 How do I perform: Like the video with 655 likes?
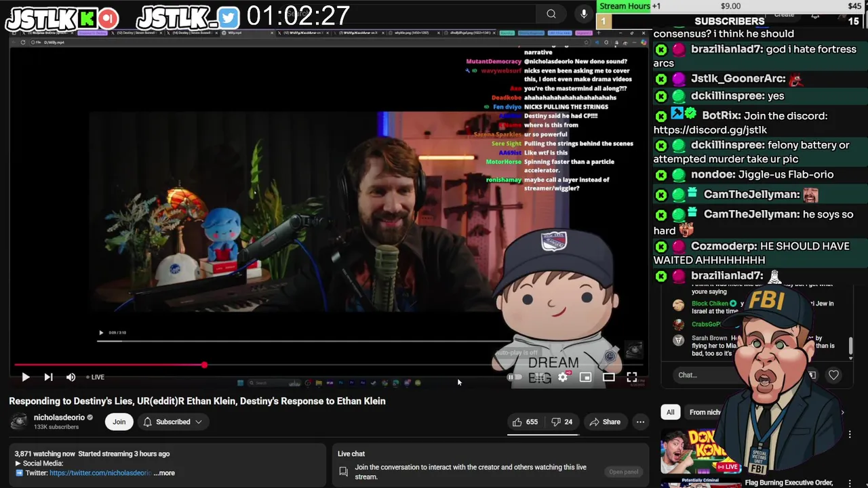coord(525,422)
